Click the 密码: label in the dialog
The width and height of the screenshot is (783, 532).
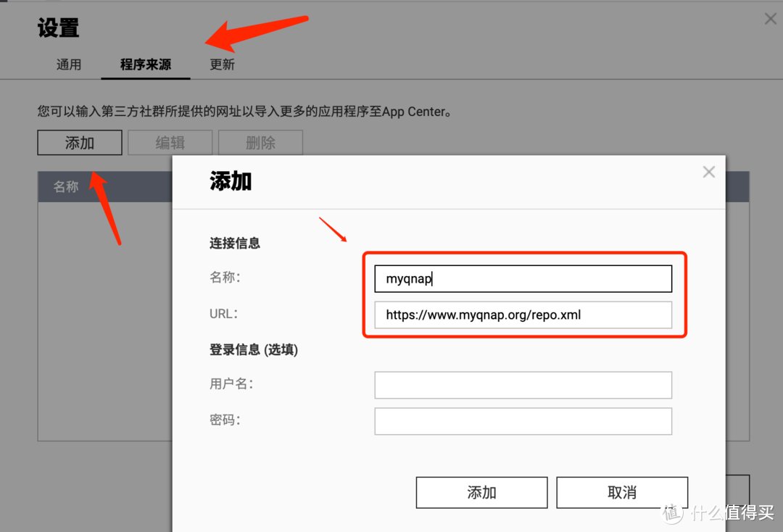pyautogui.click(x=225, y=420)
